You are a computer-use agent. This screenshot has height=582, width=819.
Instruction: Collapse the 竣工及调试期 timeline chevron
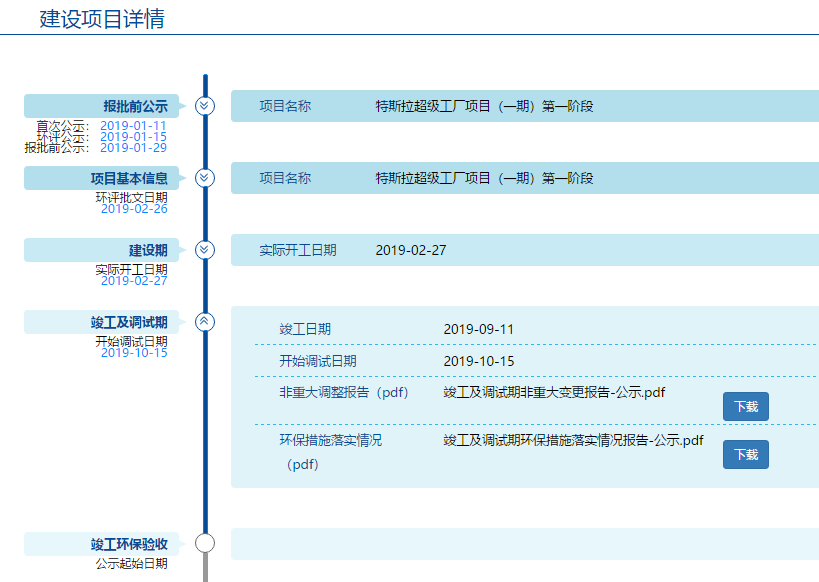click(205, 322)
